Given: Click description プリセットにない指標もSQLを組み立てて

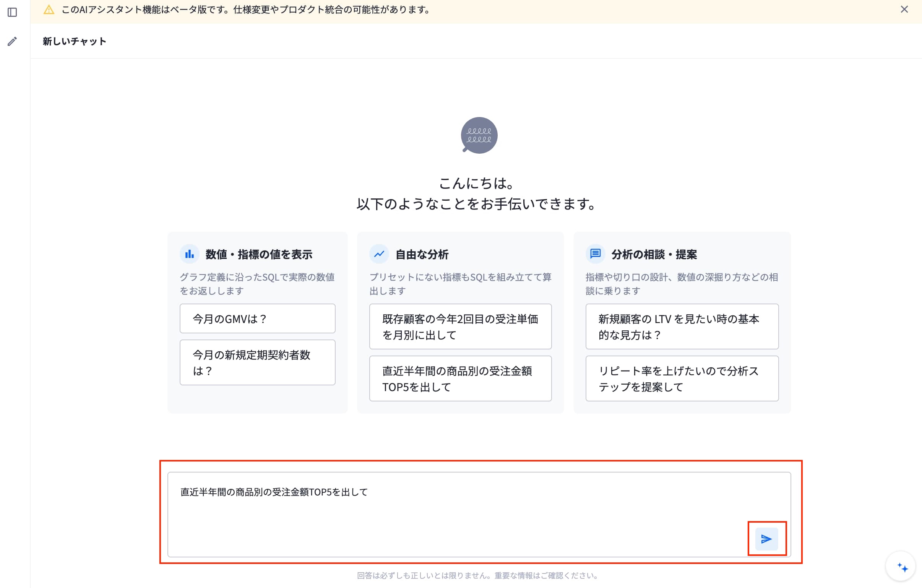Looking at the screenshot, I should pos(460,284).
